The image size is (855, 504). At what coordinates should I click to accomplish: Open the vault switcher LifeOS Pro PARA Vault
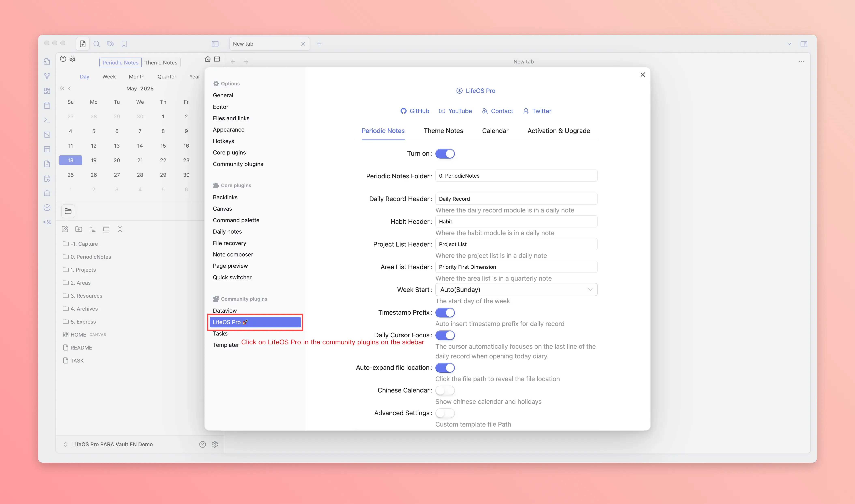tap(112, 444)
